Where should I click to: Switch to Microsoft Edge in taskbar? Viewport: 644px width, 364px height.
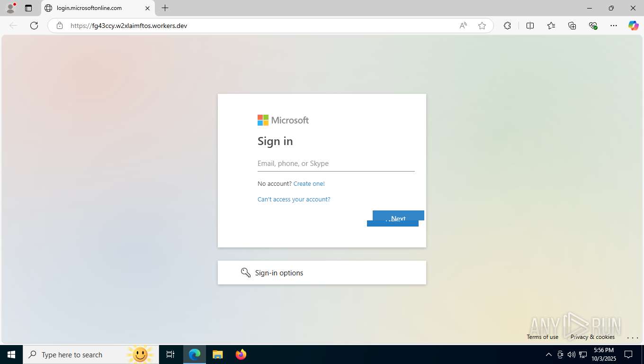click(x=195, y=355)
